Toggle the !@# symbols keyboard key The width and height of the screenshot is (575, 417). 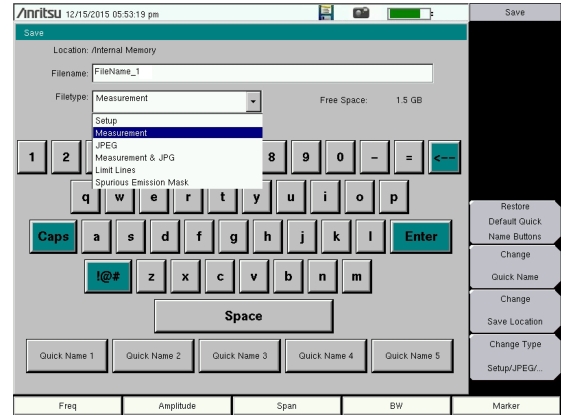click(108, 276)
